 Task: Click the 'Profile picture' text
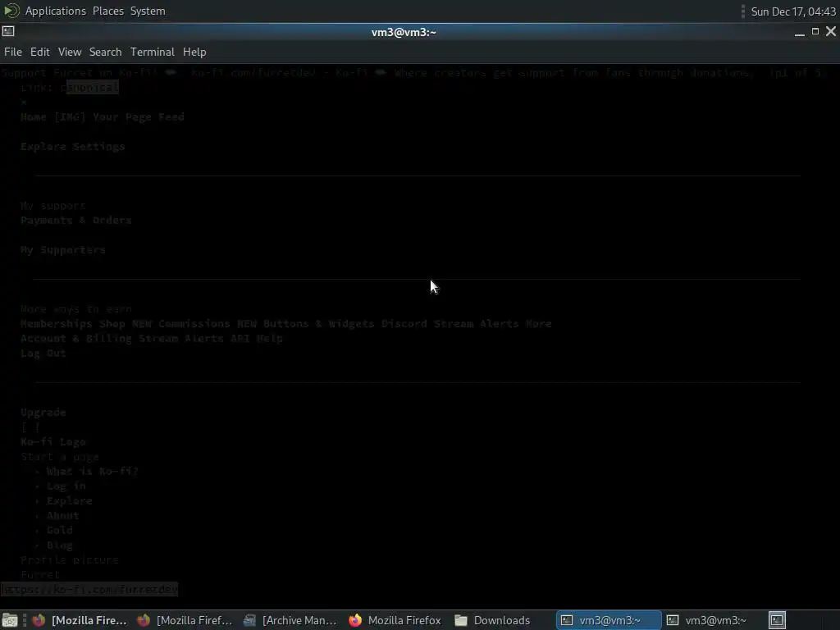pos(69,559)
